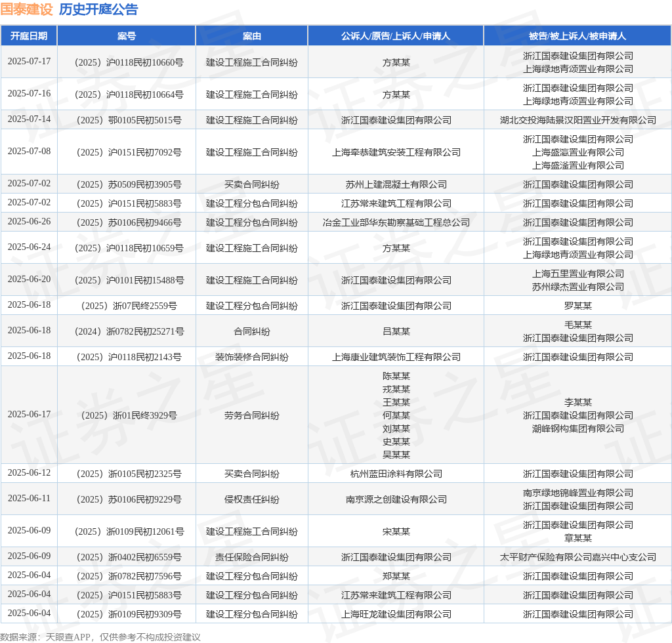Click date 2025-07-16

pyautogui.click(x=29, y=93)
